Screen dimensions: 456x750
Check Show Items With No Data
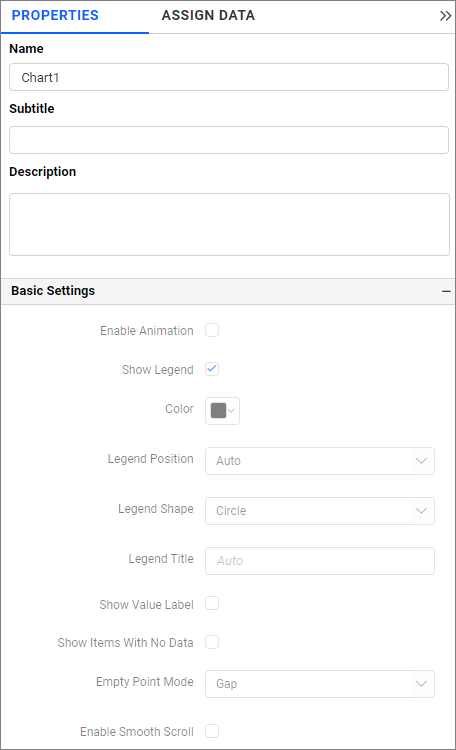[x=212, y=642]
